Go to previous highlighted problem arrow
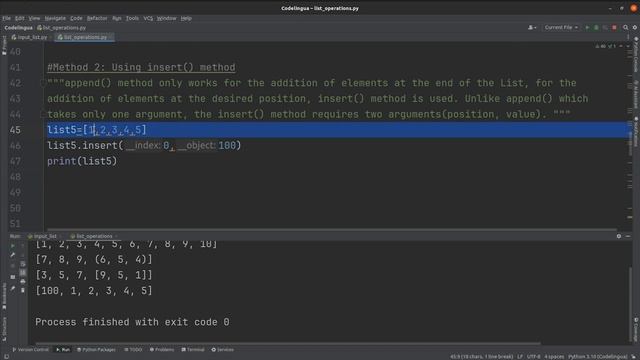This screenshot has height=360, width=640. click(x=621, y=46)
